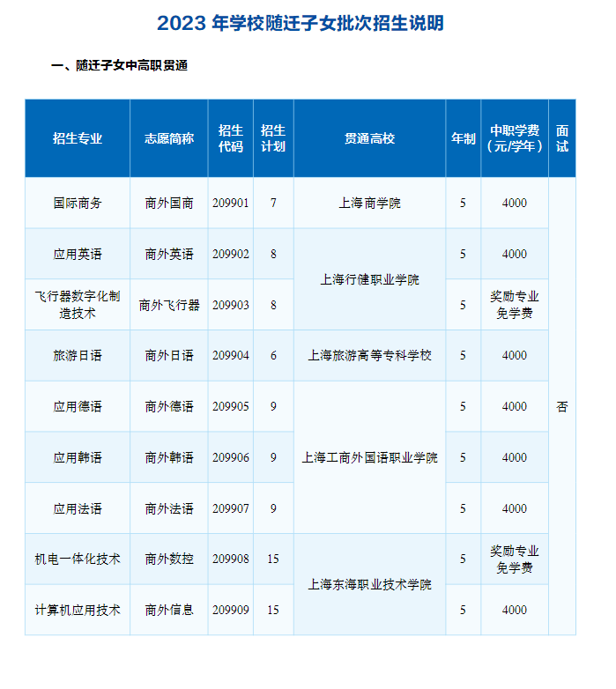Image resolution: width=616 pixels, height=689 pixels.
Task: Click the 否 interview cell
Action: [x=562, y=406]
